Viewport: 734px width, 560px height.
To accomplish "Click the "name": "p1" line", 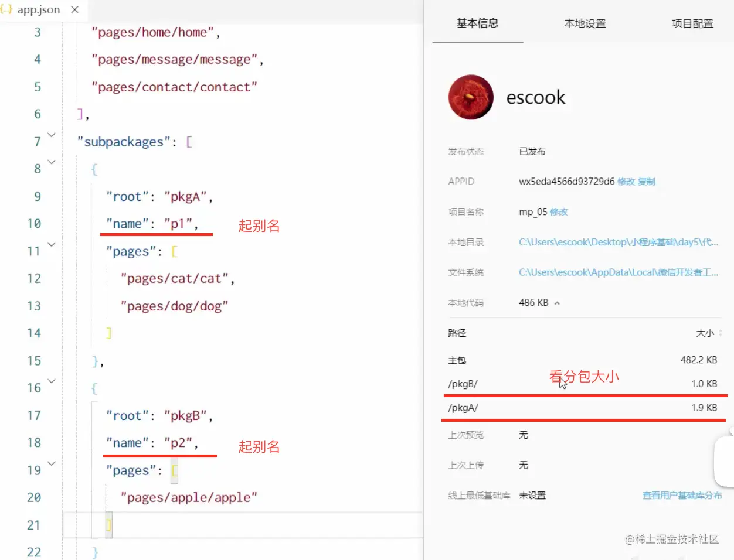I will pyautogui.click(x=152, y=224).
